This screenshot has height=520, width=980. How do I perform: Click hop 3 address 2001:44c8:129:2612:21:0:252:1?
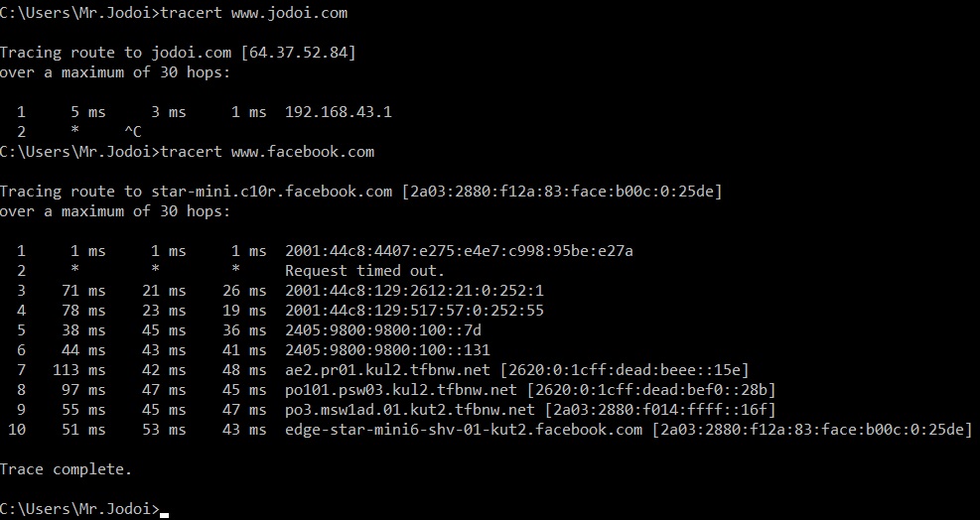(x=414, y=291)
